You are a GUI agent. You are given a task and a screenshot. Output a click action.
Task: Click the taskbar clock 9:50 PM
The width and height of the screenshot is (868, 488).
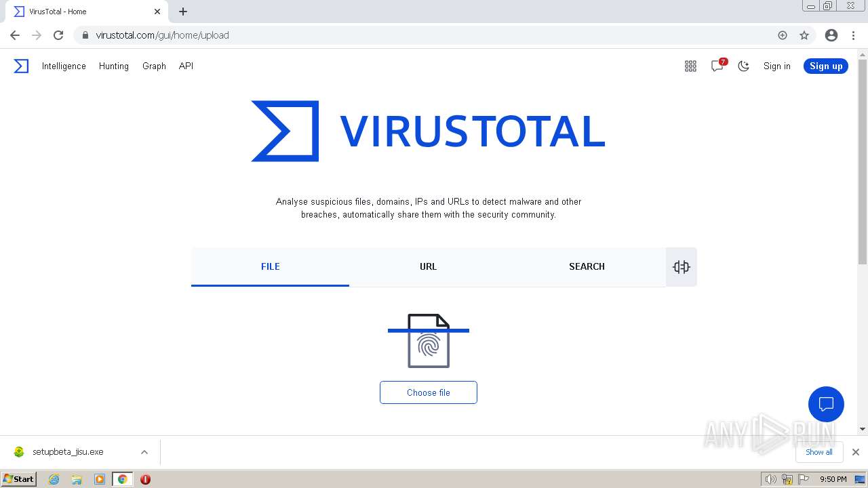(833, 479)
